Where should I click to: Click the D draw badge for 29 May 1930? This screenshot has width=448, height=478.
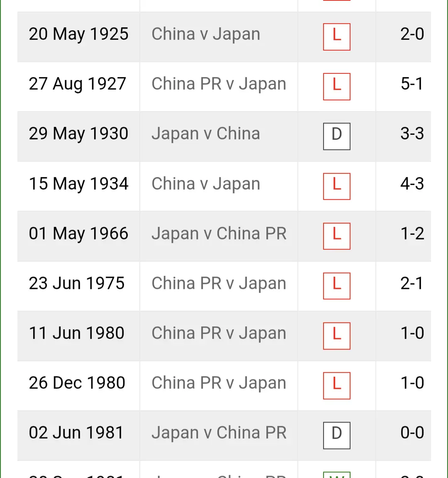click(x=336, y=136)
